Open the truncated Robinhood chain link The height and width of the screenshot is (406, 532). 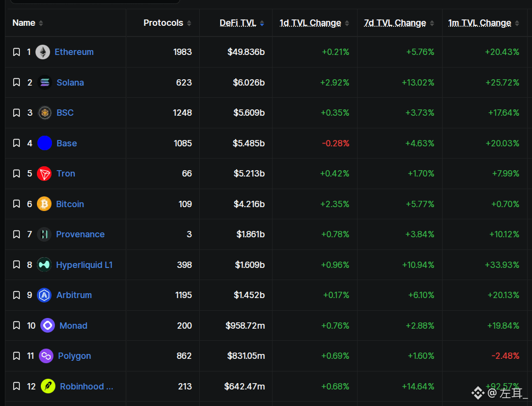pyautogui.click(x=86, y=387)
